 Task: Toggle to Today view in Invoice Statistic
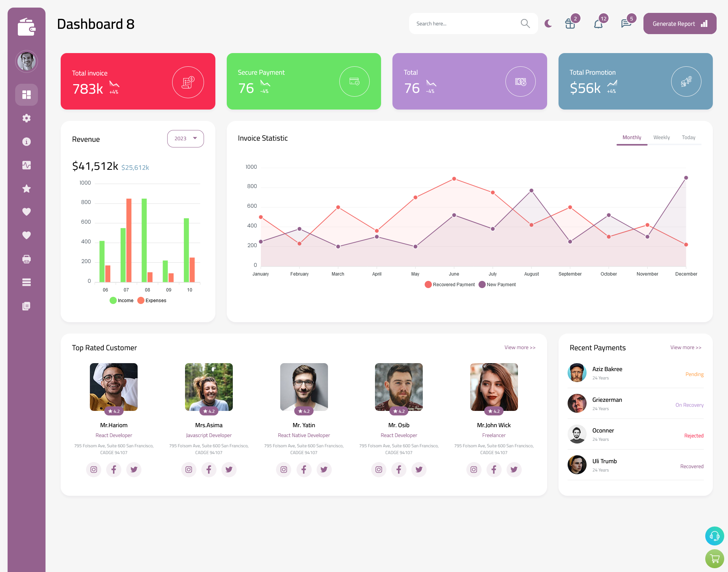pos(689,137)
